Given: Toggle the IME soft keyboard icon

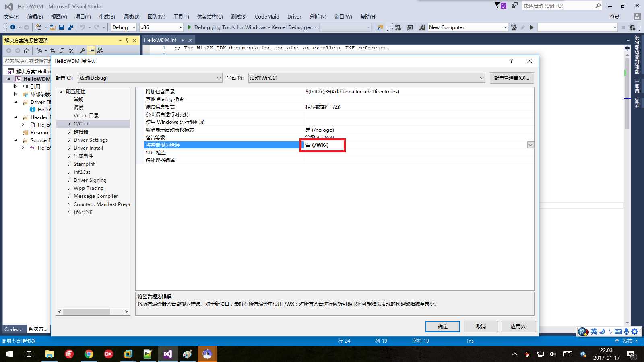Looking at the screenshot, I should click(618, 332).
